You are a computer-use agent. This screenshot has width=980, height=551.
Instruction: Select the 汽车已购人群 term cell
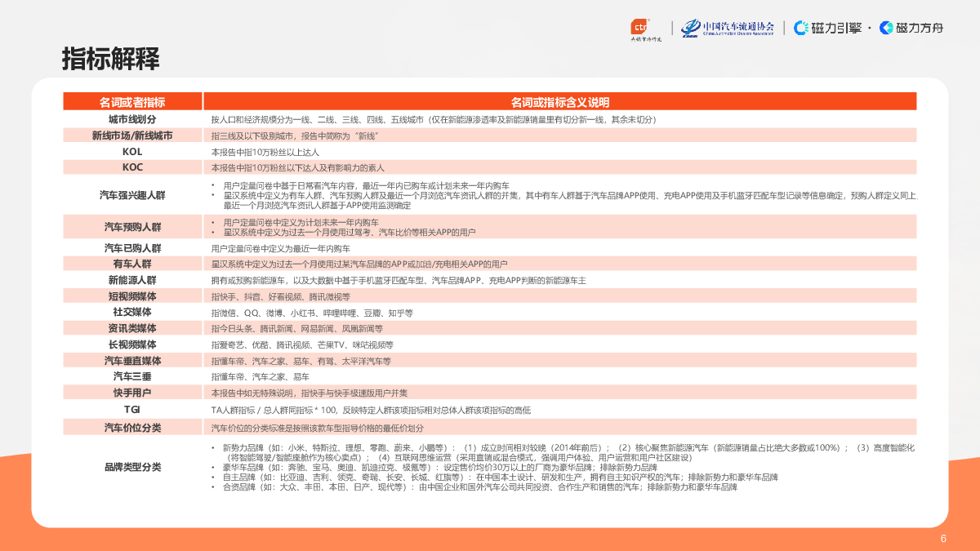132,248
